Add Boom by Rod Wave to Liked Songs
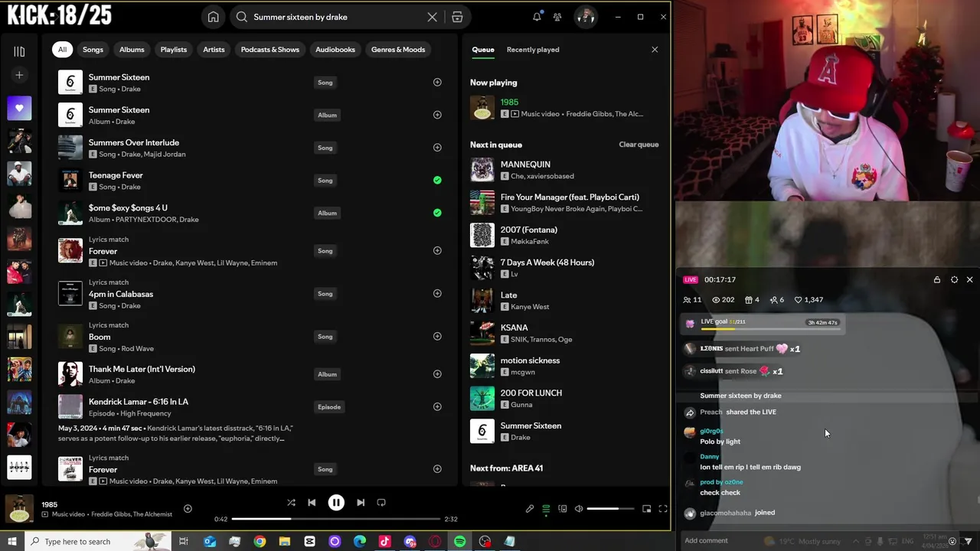This screenshot has height=551, width=980. pos(437,336)
